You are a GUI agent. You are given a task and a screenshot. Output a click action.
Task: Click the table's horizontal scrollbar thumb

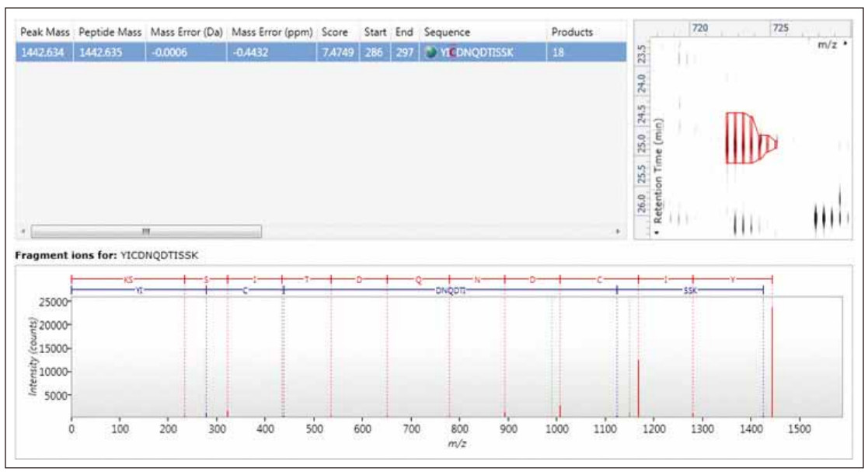(146, 232)
